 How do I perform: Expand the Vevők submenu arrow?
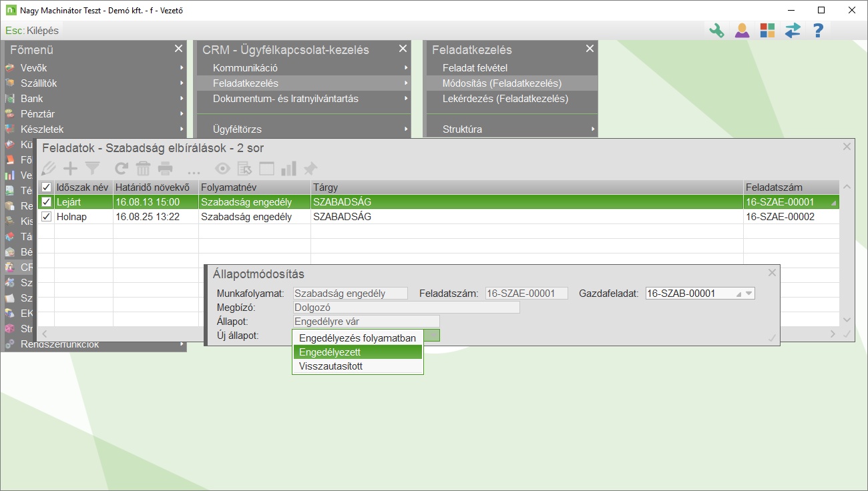pyautogui.click(x=182, y=68)
